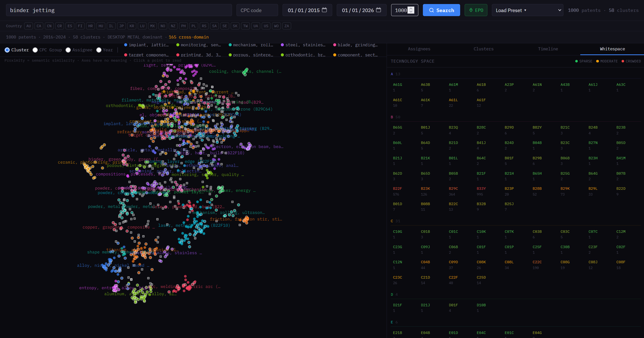644x338 pixels.
Task: Open the B29K cell with 73 patents
Action: click(x=572, y=191)
